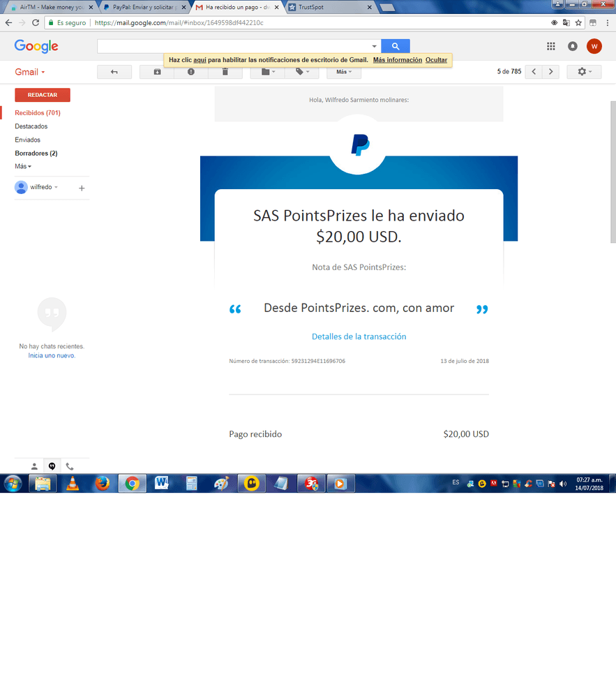Open the Google apps grid
The height and width of the screenshot is (698, 616).
[x=550, y=46]
